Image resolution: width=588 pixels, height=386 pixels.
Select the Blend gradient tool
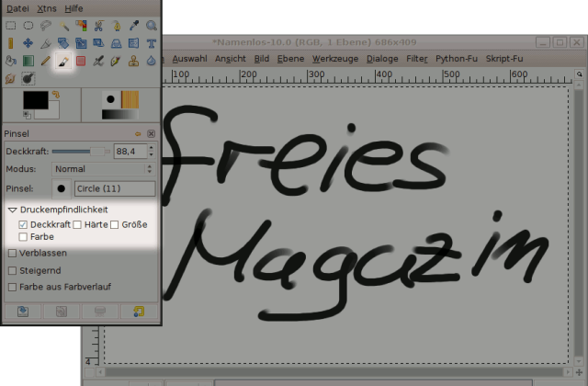coord(28,61)
